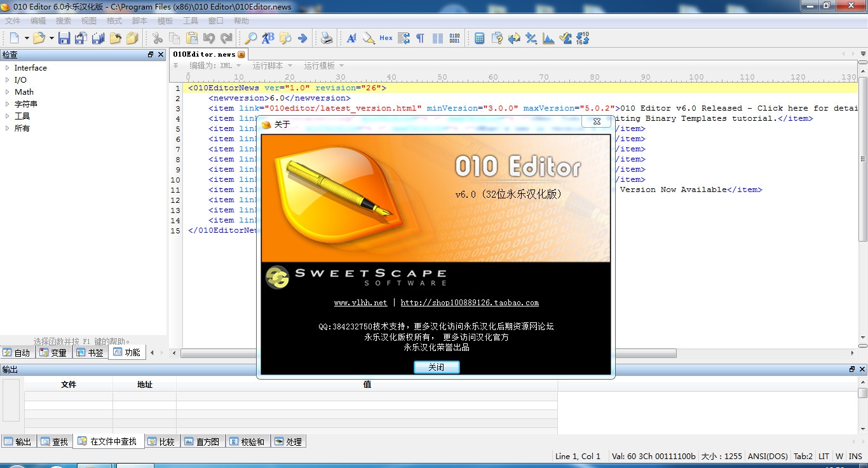Toggle show whitespace pilcrow icon
The height and width of the screenshot is (468, 868).
[x=420, y=38]
